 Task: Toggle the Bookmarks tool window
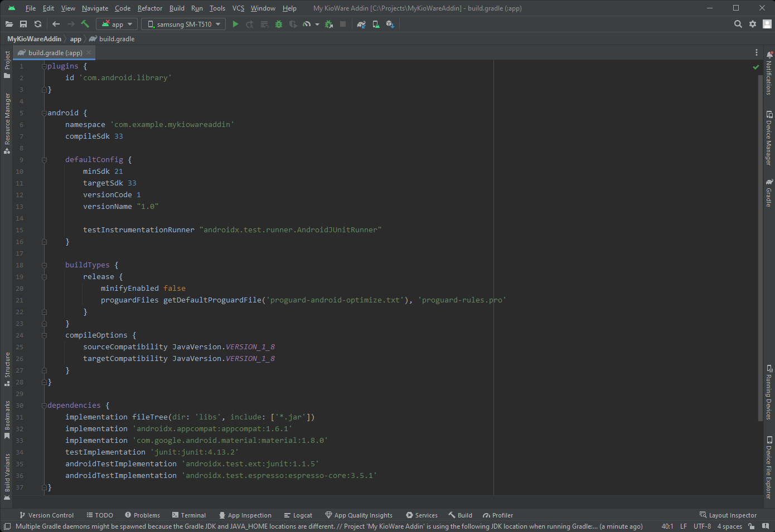7,419
